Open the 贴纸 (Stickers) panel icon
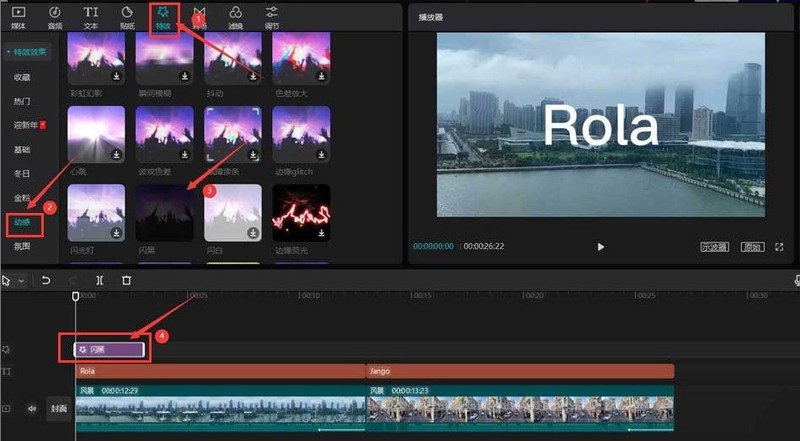The height and width of the screenshot is (441, 800). (x=127, y=17)
